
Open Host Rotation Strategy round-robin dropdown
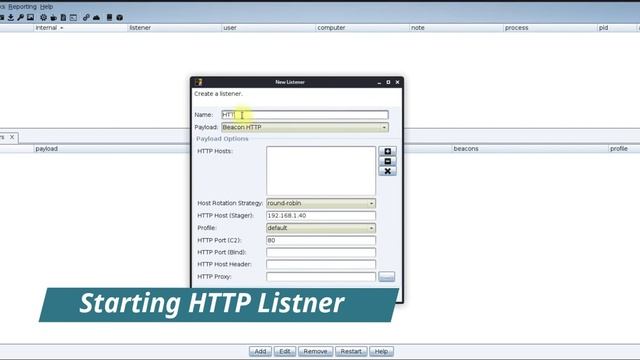321,203
